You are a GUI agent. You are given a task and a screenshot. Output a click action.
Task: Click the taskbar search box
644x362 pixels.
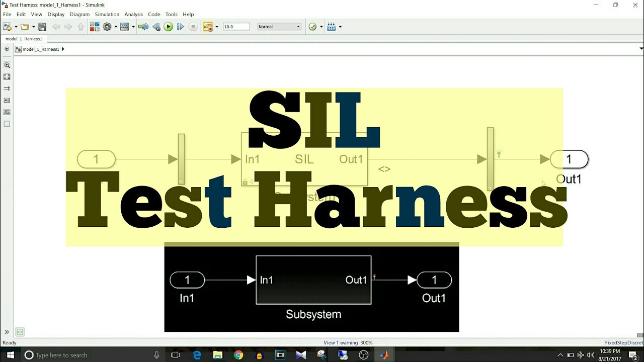(x=93, y=355)
